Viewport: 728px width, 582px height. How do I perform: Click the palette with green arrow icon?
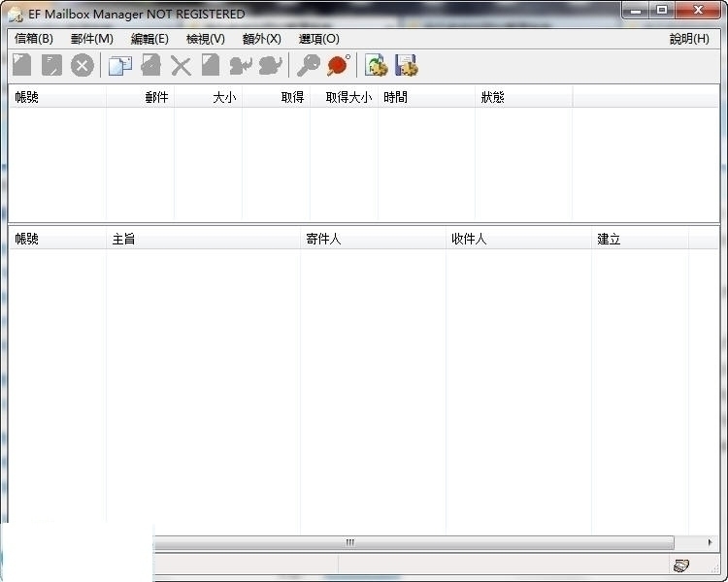click(x=376, y=66)
